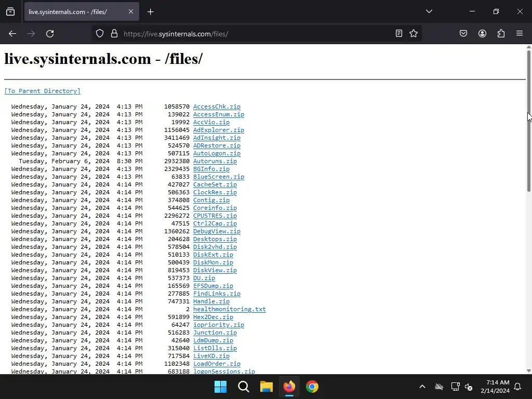Download Hex2Dec.zip
Image resolution: width=532 pixels, height=399 pixels.
coord(213,317)
